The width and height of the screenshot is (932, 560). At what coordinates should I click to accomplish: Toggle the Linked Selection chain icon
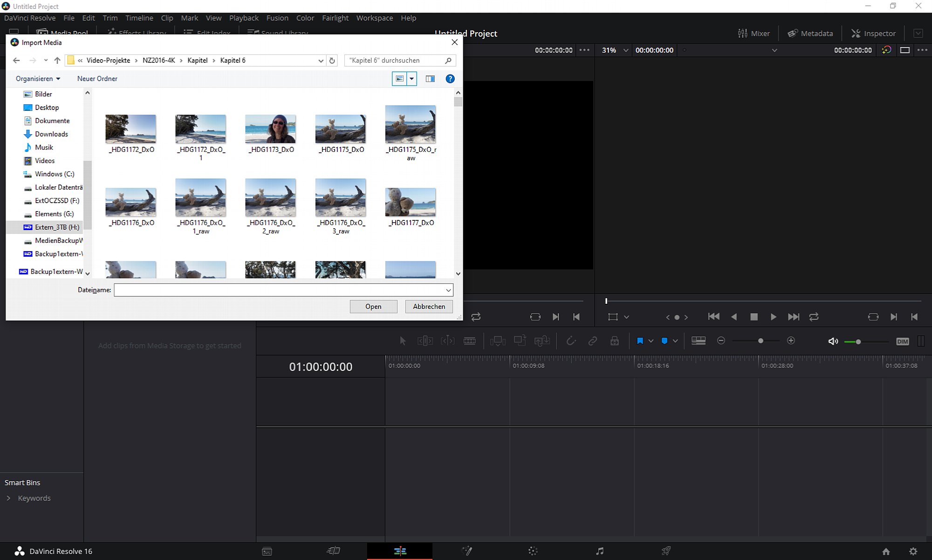592,341
